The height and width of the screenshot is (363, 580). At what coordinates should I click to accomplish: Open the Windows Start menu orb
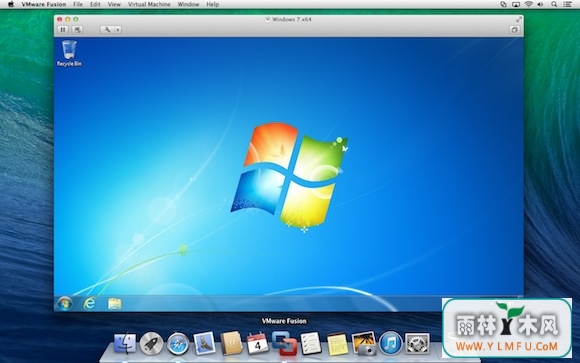(x=65, y=304)
